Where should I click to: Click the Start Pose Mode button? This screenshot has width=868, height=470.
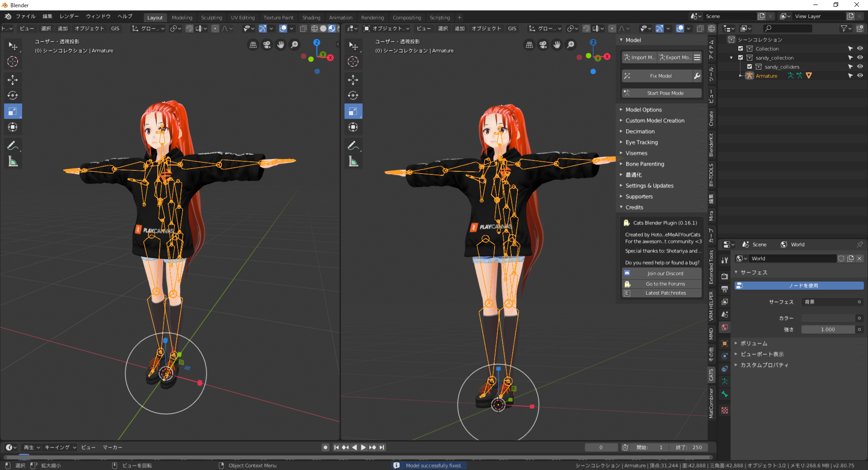pyautogui.click(x=662, y=93)
